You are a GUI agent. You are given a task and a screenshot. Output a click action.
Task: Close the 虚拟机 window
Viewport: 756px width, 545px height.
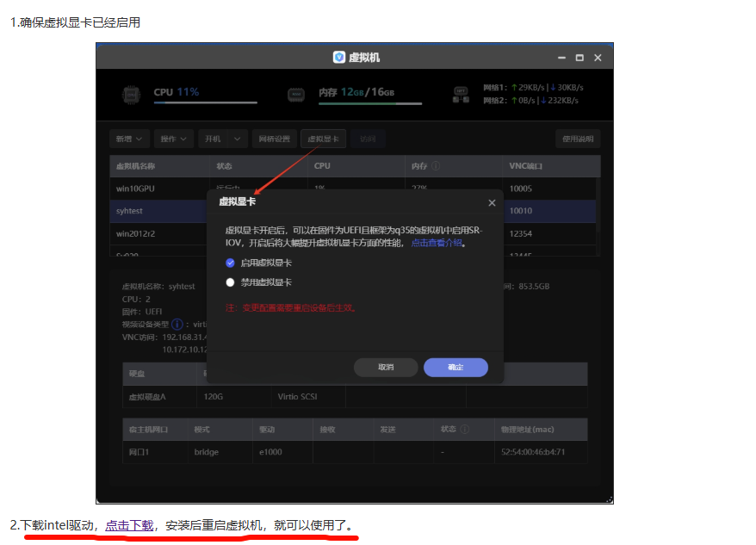598,58
